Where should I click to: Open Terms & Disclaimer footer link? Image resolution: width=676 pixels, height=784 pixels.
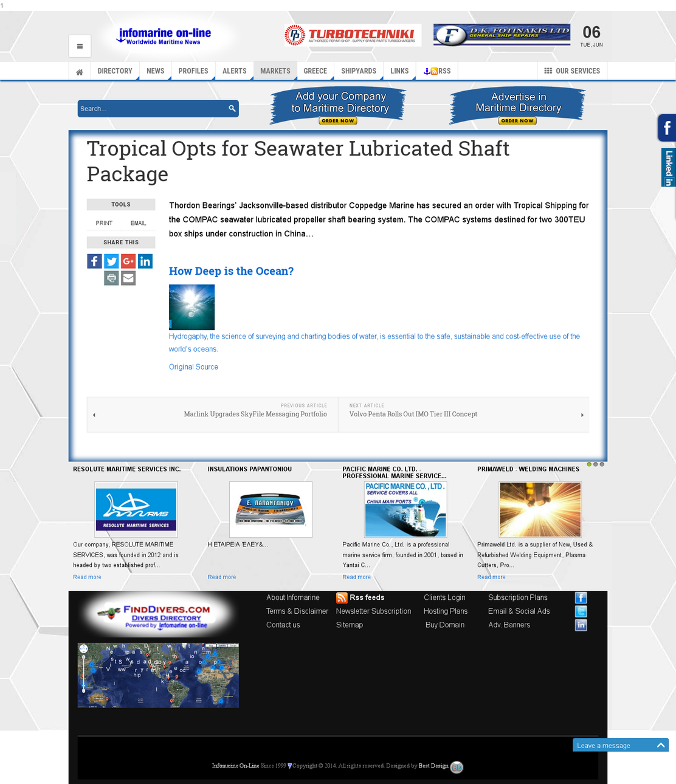click(297, 611)
